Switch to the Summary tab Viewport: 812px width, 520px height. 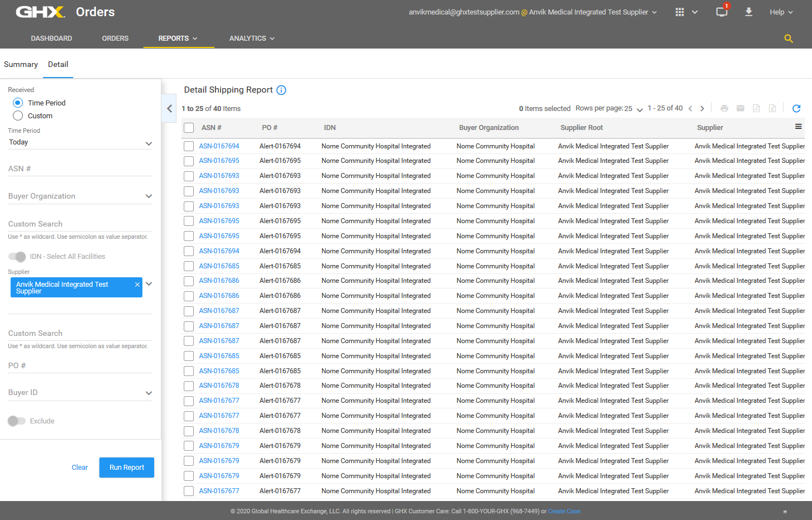tap(21, 65)
